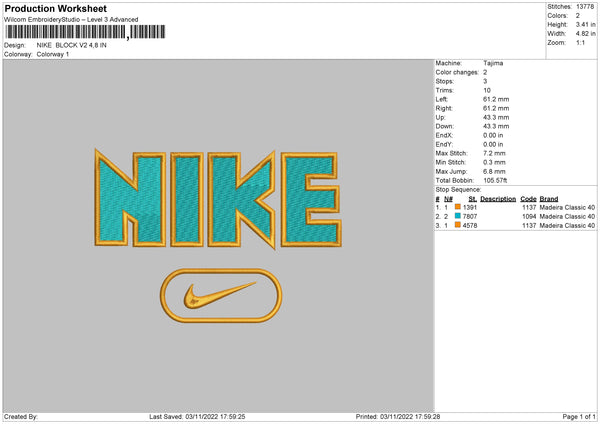
Task: Click the Machine value Tajima
Action: point(493,62)
